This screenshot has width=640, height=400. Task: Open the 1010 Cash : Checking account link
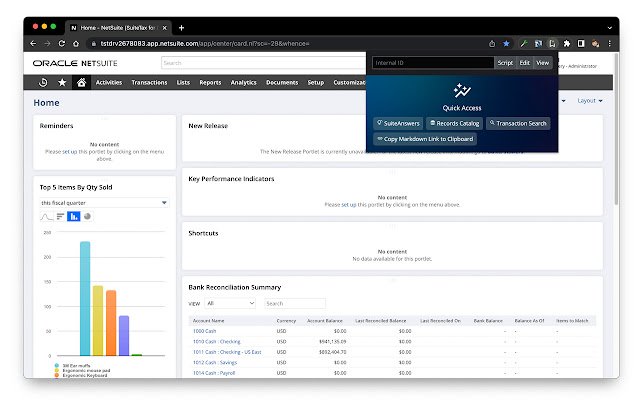pyautogui.click(x=216, y=341)
